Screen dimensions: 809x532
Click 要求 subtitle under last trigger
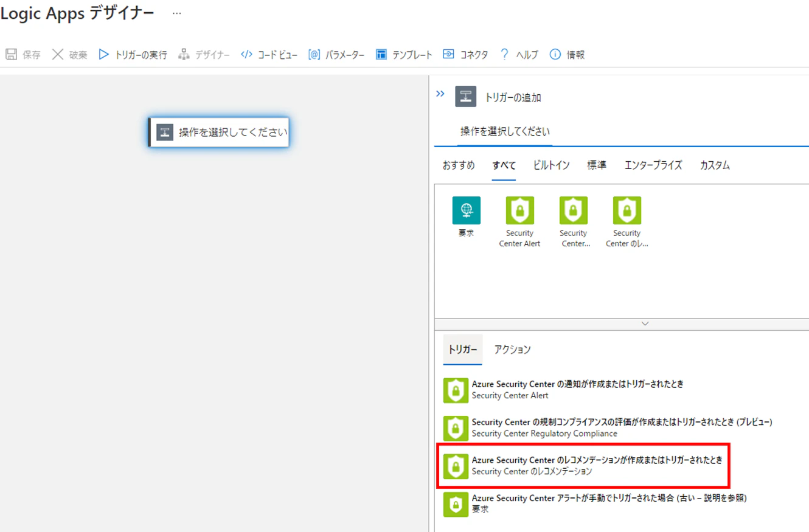click(480, 510)
